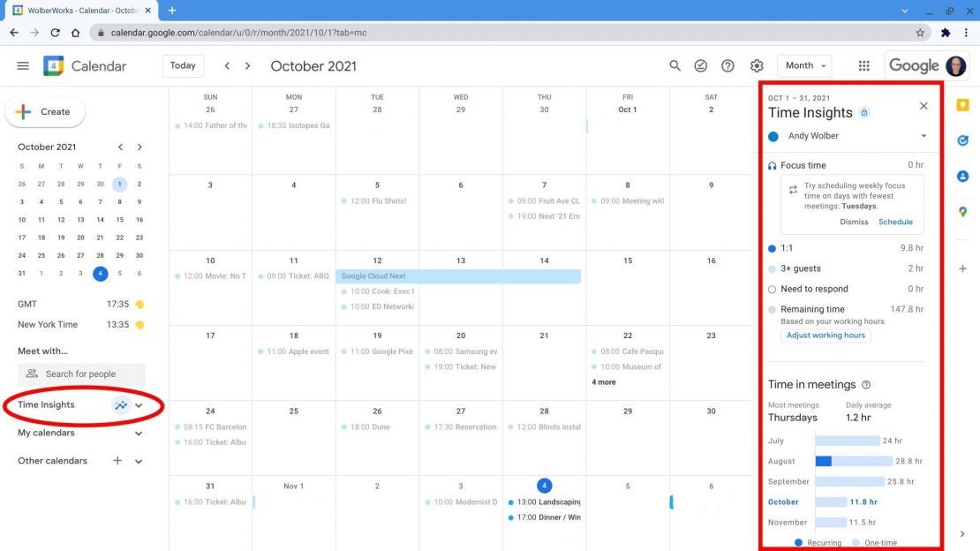This screenshot has width=980, height=551.
Task: Open Google Keep in side panel
Action: coord(962,105)
